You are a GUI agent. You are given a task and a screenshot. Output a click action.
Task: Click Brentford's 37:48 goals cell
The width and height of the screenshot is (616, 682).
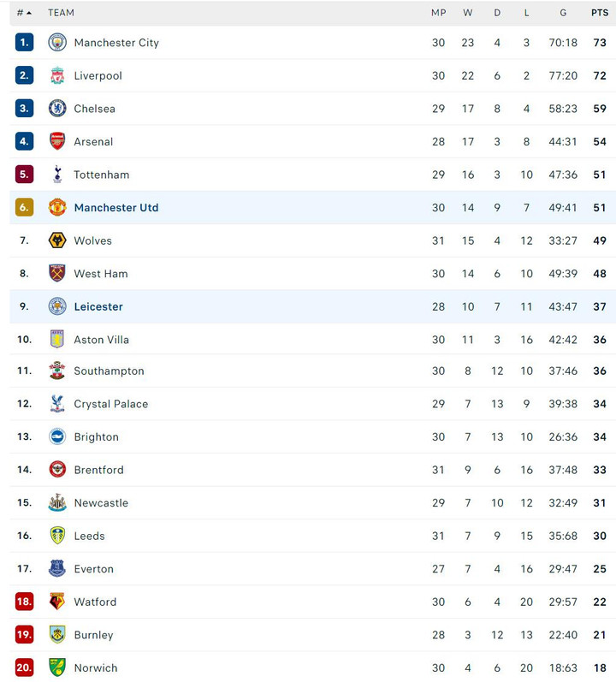point(563,470)
